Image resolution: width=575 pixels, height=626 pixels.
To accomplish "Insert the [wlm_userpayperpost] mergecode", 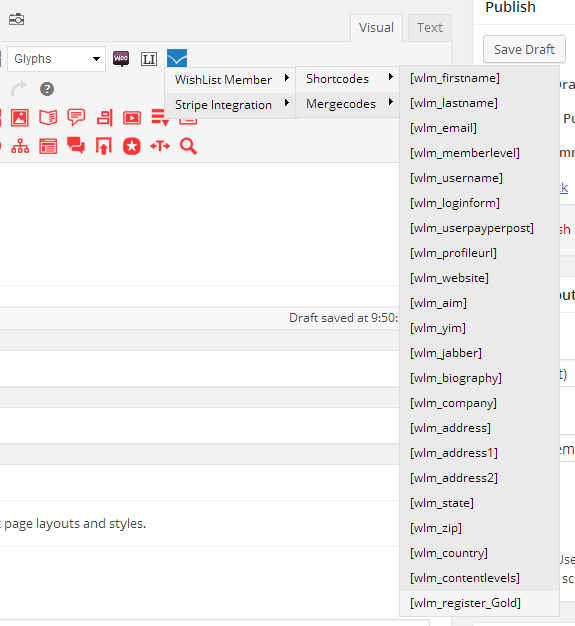I will [479, 228].
